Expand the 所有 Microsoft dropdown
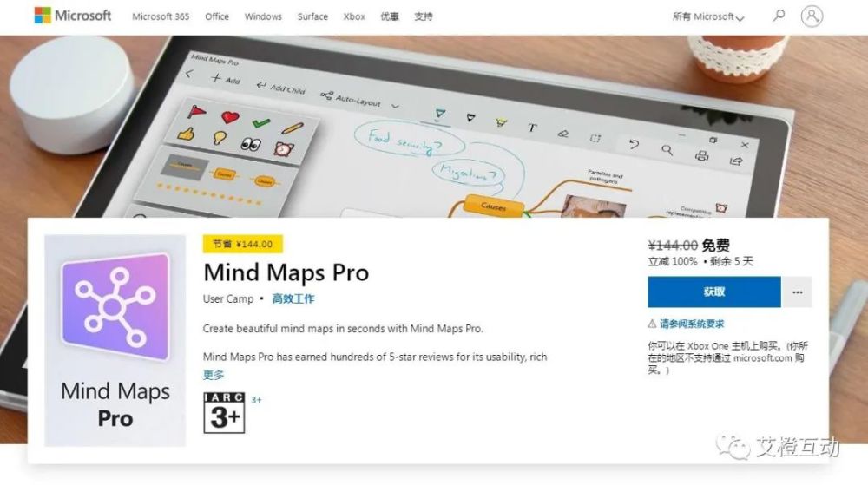 tap(708, 16)
